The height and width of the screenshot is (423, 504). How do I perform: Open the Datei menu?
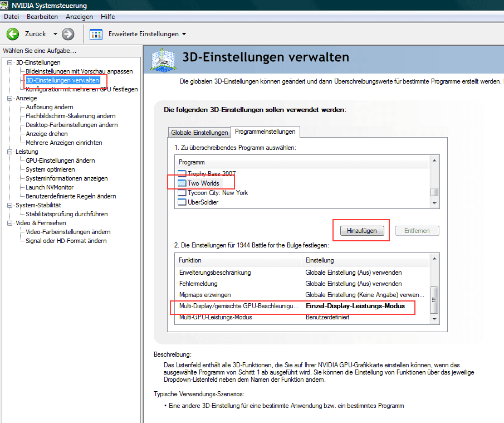[x=11, y=16]
